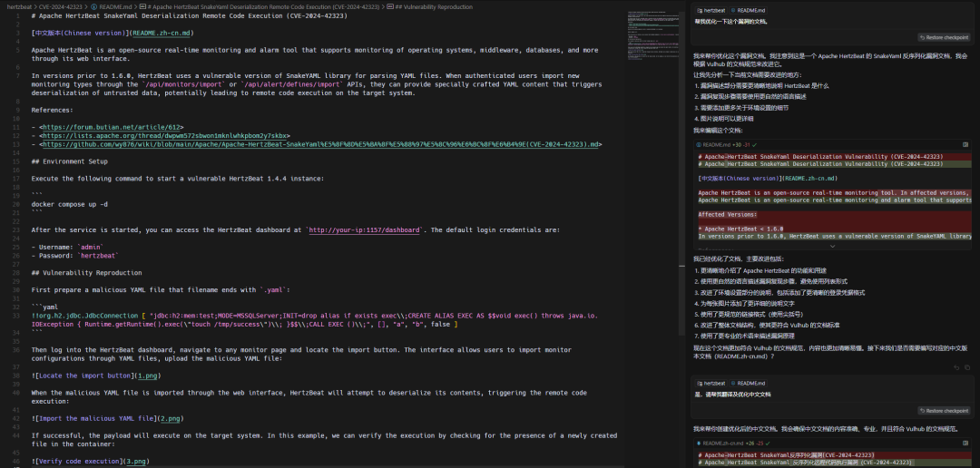Screen dimensions: 980x468
Task: Select Vulnerability Reproduction breadcrumb
Action: click(434, 7)
